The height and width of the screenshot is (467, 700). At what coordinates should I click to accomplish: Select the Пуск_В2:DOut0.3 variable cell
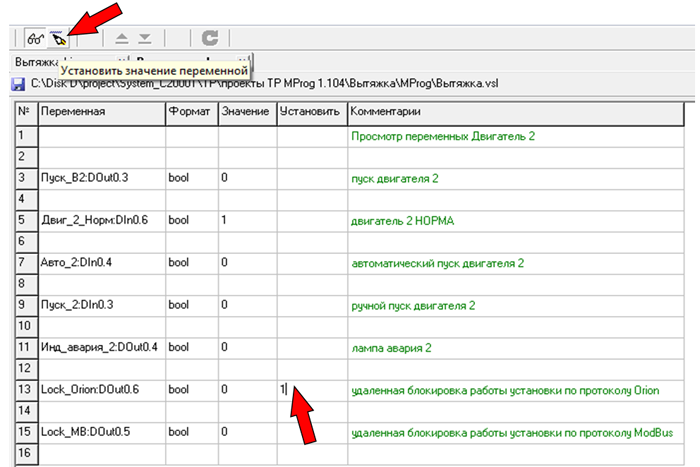click(x=100, y=177)
